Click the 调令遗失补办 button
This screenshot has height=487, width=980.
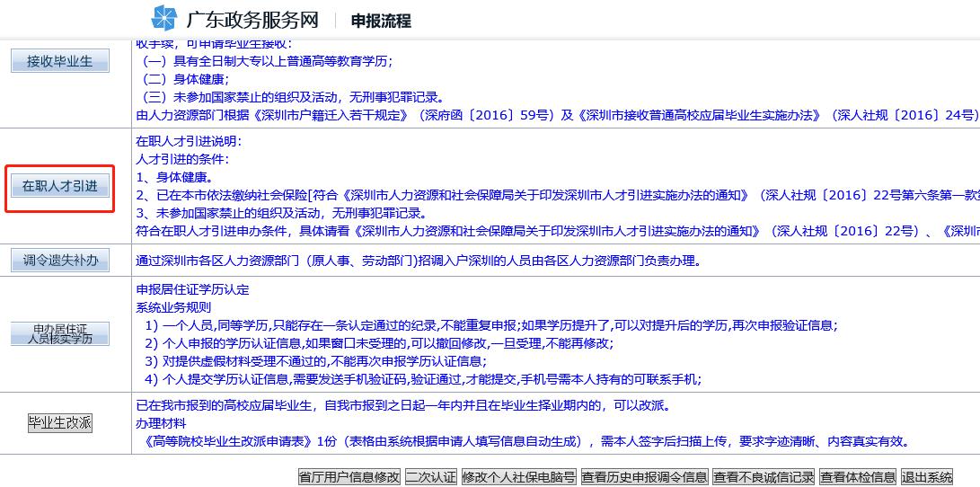point(60,260)
